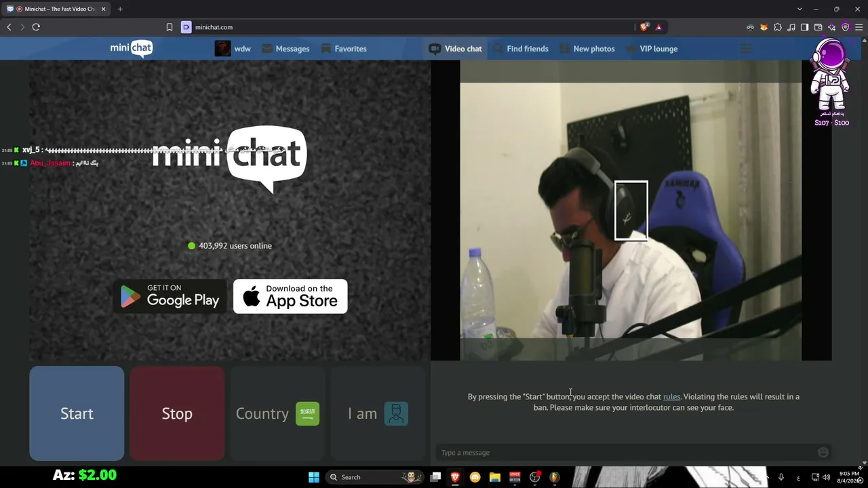This screenshot has height=488, width=868.
Task: Close the Minichat tab
Action: (104, 9)
